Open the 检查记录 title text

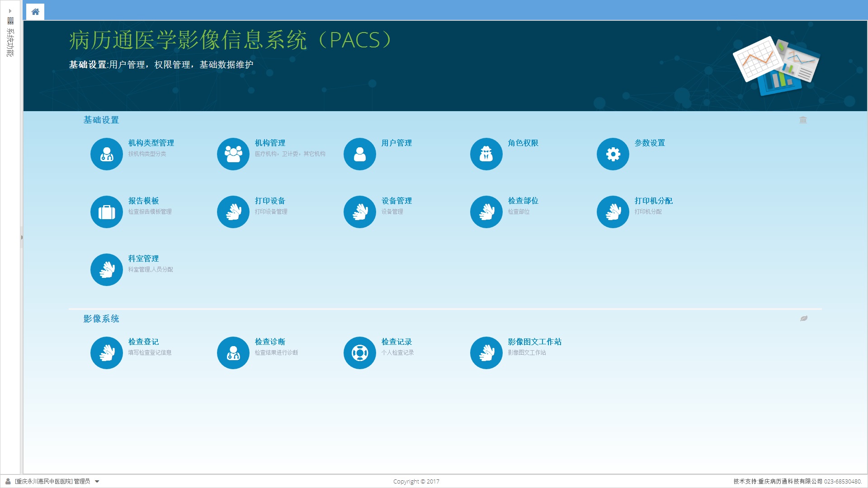point(396,342)
